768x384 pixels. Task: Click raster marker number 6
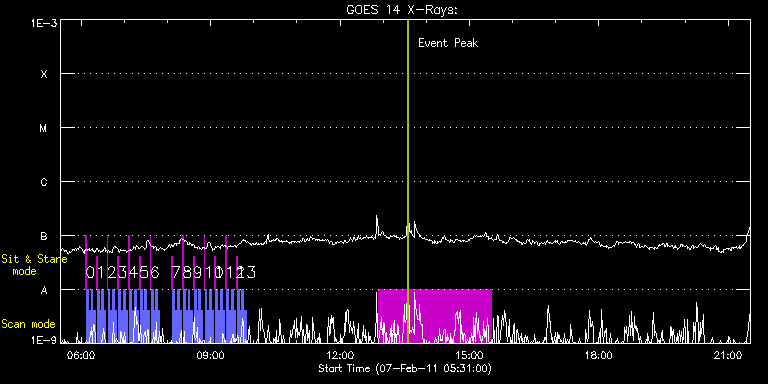pos(155,272)
